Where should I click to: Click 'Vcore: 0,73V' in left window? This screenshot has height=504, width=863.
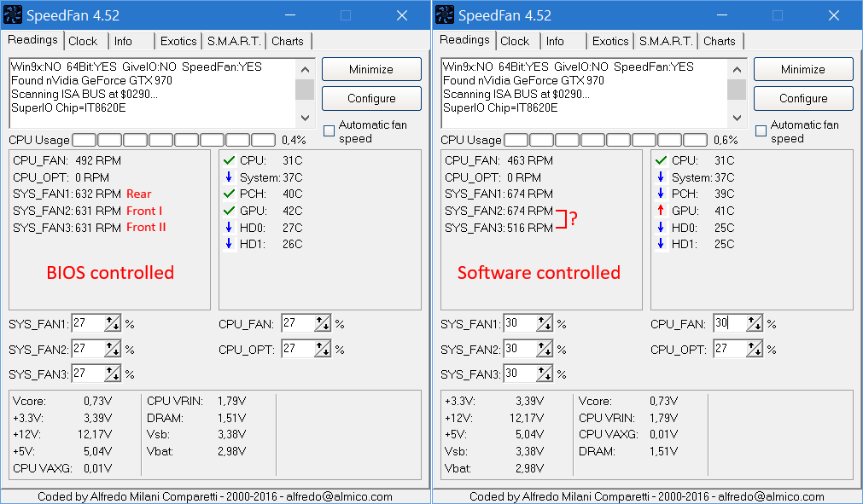(x=63, y=401)
